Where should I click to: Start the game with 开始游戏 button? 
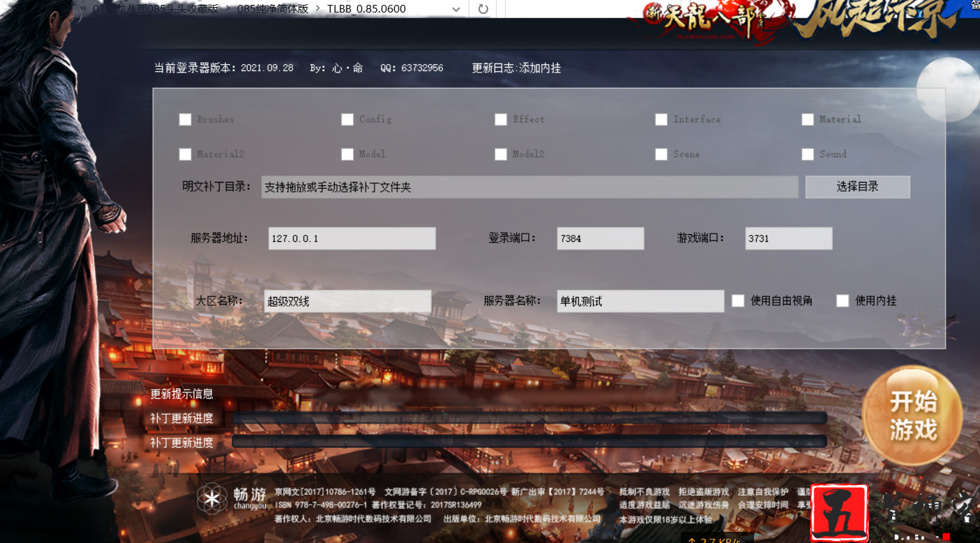point(913,416)
